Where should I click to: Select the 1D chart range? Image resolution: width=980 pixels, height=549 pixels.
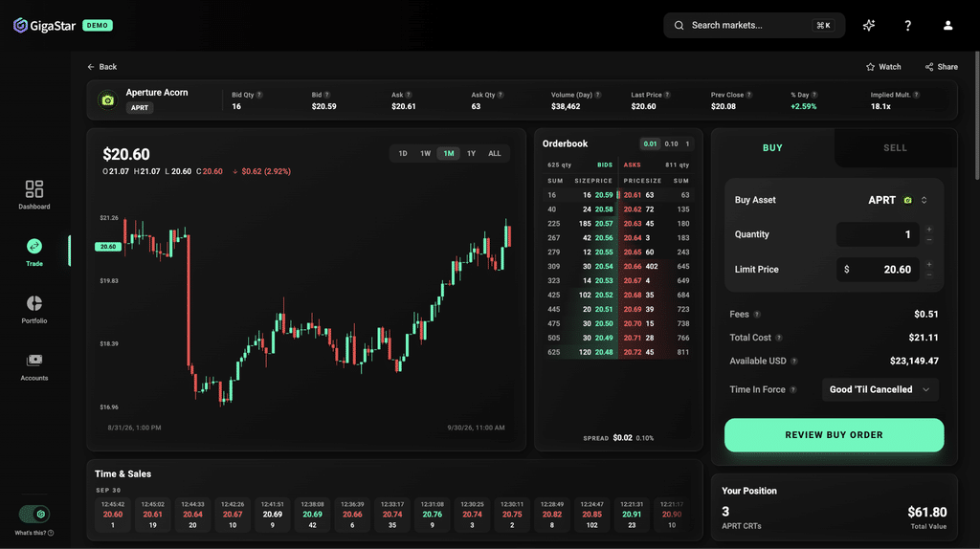[403, 154]
